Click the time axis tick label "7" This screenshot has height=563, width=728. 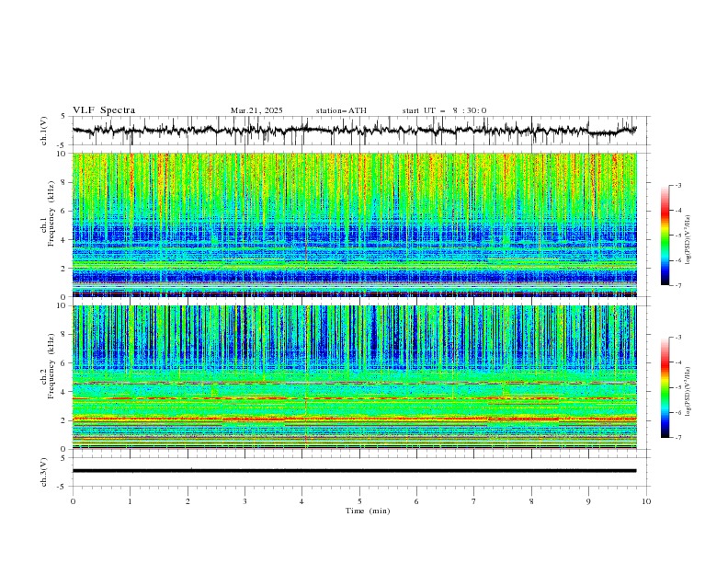474,501
